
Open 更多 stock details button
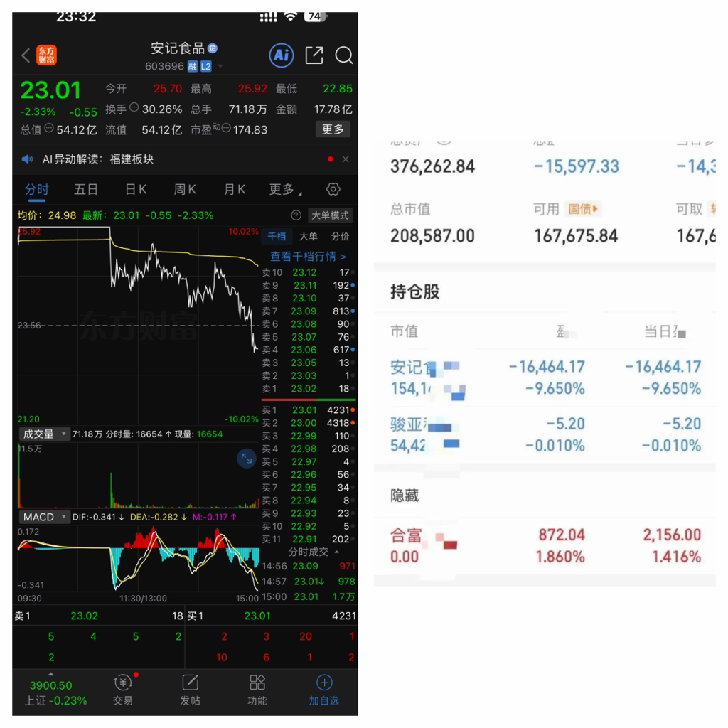pyautogui.click(x=333, y=129)
